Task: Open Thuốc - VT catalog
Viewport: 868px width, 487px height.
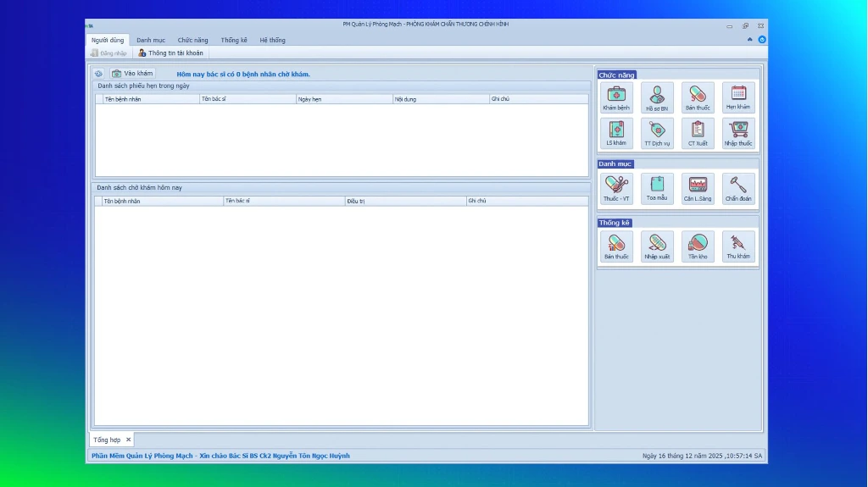Action: pos(616,189)
